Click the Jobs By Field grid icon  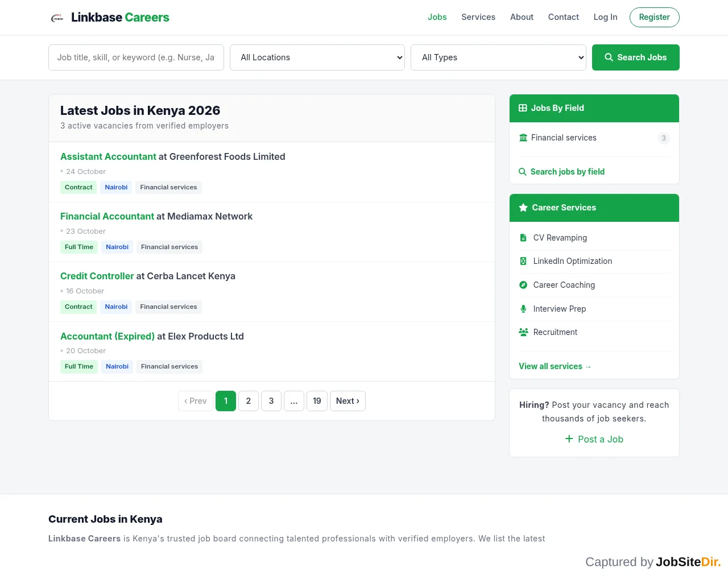click(x=523, y=108)
